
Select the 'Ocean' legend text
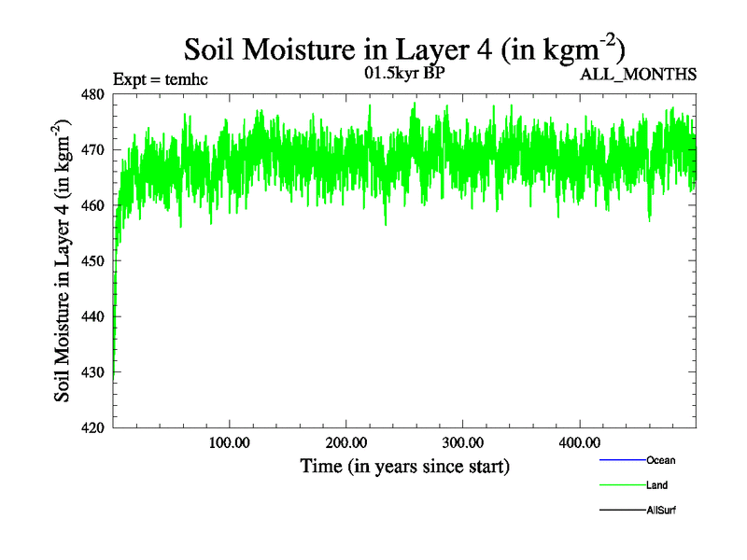click(x=660, y=460)
